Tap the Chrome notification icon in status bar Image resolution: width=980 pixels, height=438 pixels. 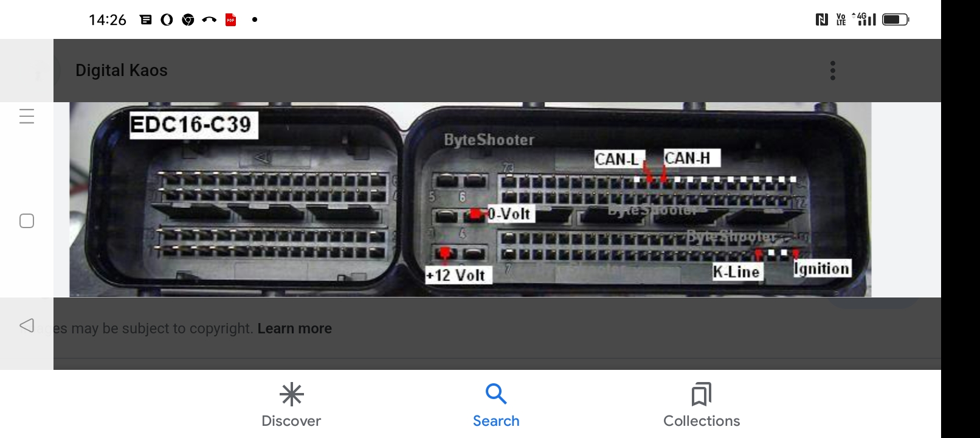click(x=188, y=20)
